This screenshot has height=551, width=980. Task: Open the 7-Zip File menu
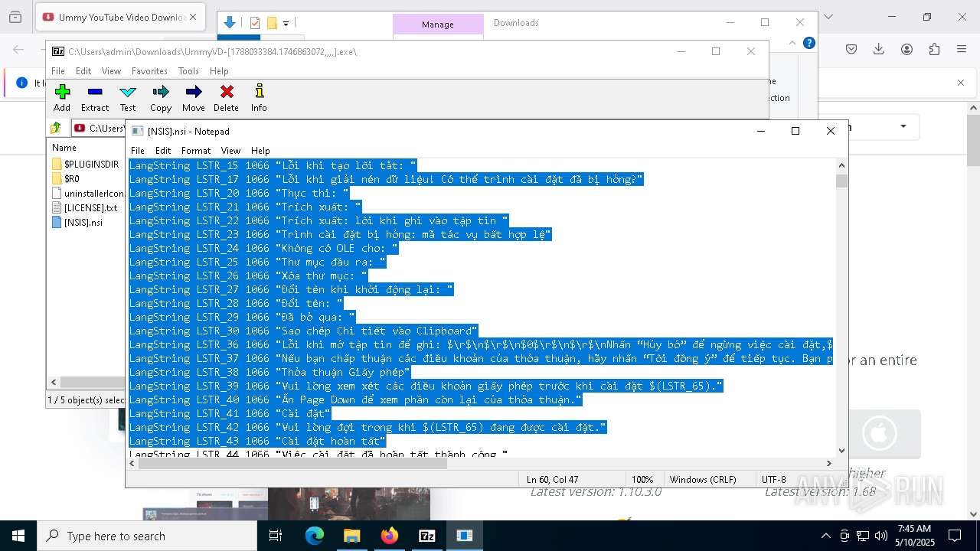58,71
